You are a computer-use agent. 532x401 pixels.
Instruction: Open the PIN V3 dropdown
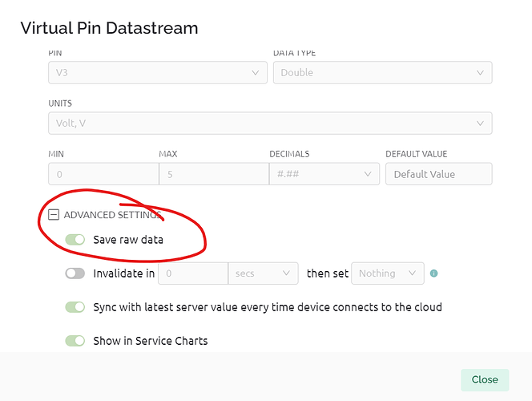pyautogui.click(x=158, y=73)
